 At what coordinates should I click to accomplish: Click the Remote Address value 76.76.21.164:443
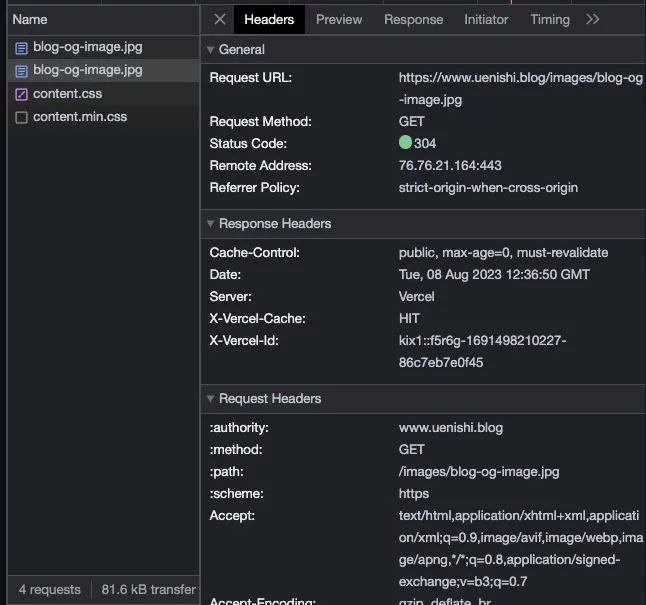pos(450,166)
